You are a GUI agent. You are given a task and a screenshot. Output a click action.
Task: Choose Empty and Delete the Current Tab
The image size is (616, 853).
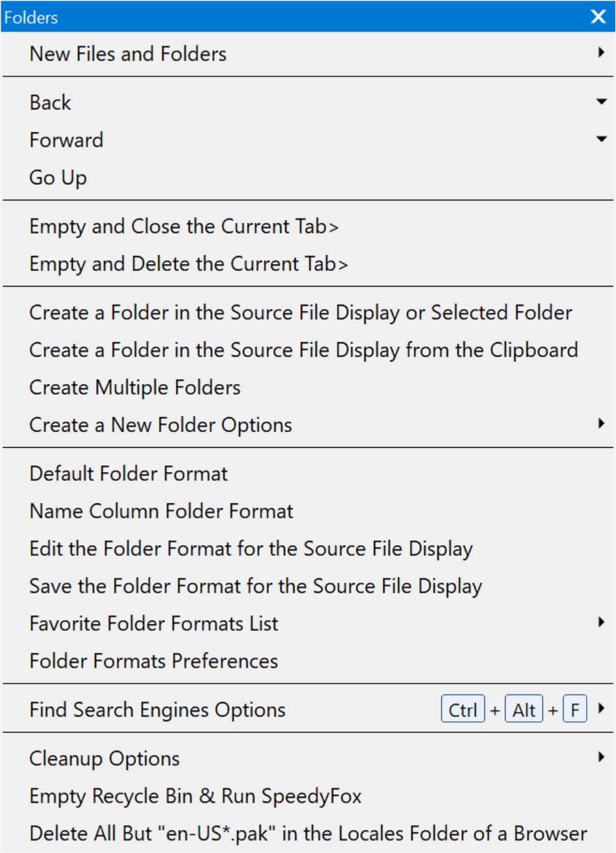308,264
